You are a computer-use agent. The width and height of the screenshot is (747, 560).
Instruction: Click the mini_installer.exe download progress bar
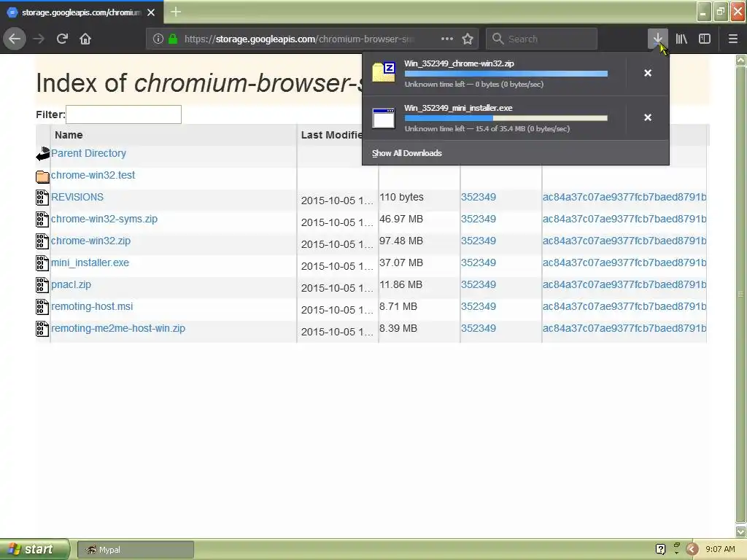click(x=506, y=118)
